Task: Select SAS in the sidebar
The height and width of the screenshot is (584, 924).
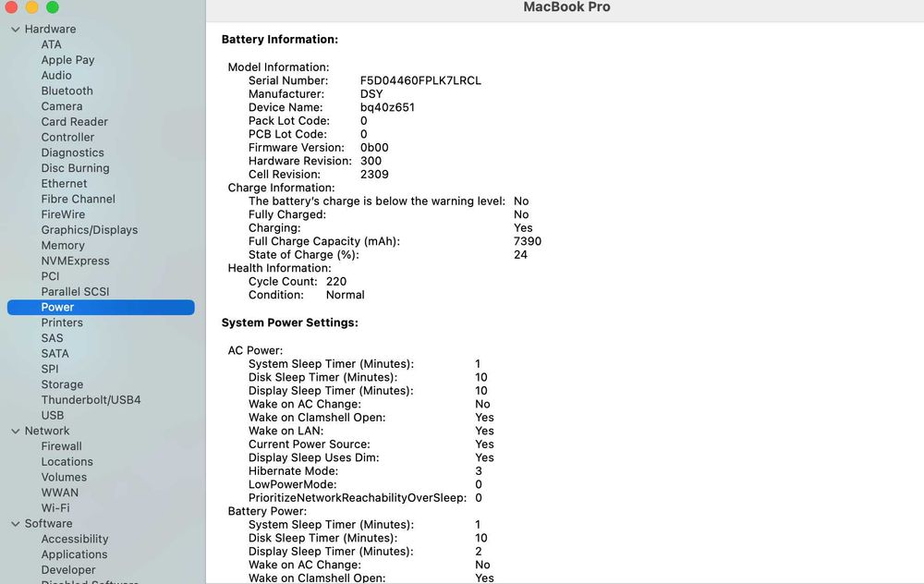Action: coord(52,337)
